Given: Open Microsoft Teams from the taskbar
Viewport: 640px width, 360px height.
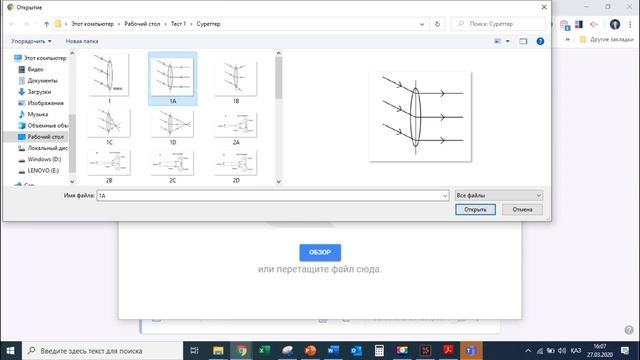Looking at the screenshot, I should pyautogui.click(x=471, y=351).
